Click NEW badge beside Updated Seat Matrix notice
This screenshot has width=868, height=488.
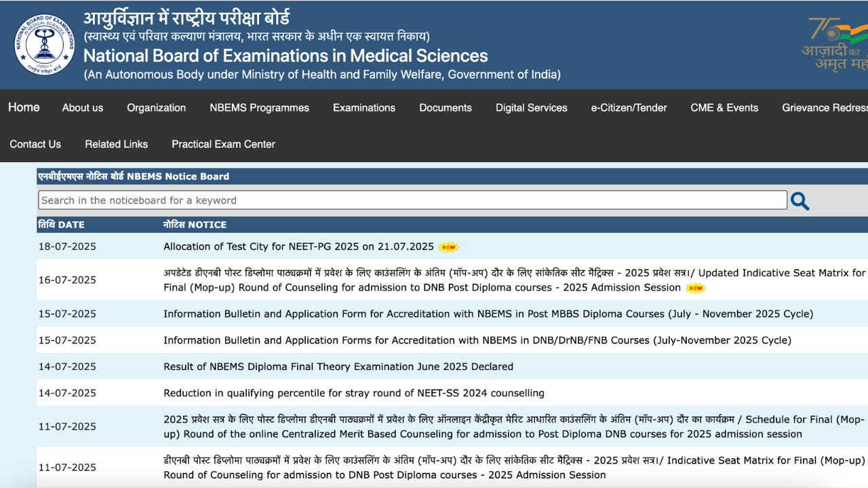pyautogui.click(x=696, y=288)
